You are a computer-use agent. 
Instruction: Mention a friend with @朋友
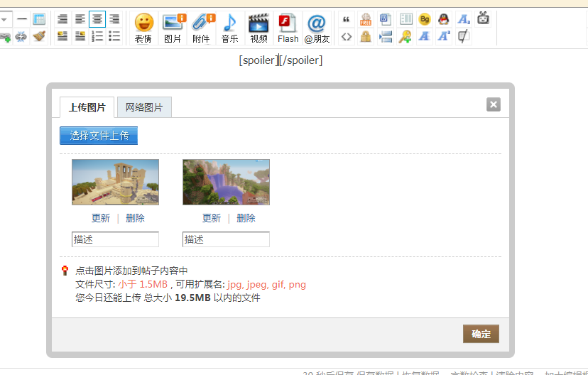317,28
